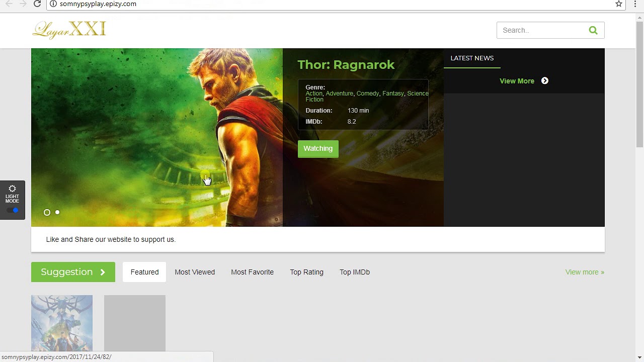Screen dimensions: 644x362
Task: Click the Thor banner image
Action: click(x=157, y=137)
